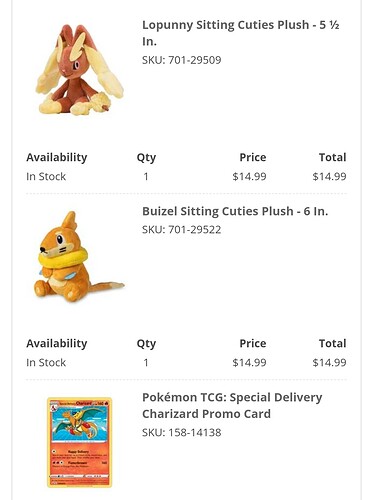Select the SKU 701-29522 text
The height and width of the screenshot is (500, 372).
pyautogui.click(x=182, y=230)
